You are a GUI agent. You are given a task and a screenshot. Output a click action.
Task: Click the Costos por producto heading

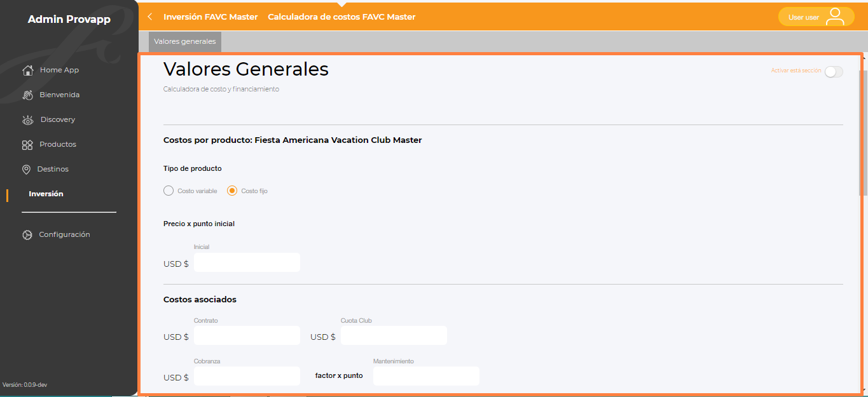click(293, 140)
